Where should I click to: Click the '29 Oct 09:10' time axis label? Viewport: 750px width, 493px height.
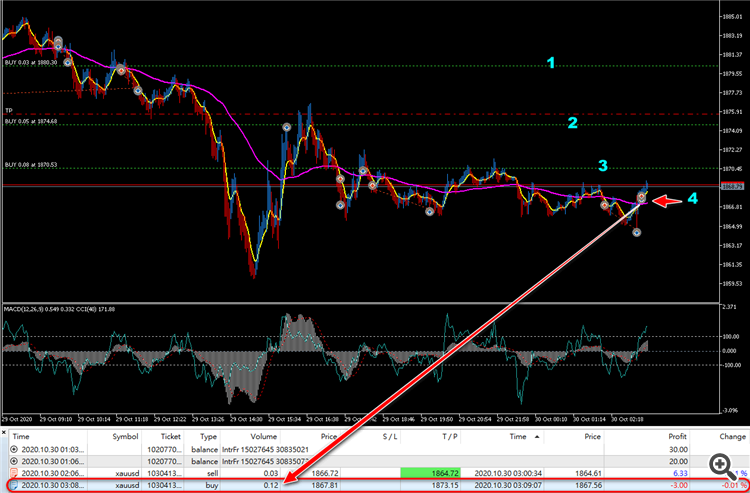pyautogui.click(x=56, y=419)
